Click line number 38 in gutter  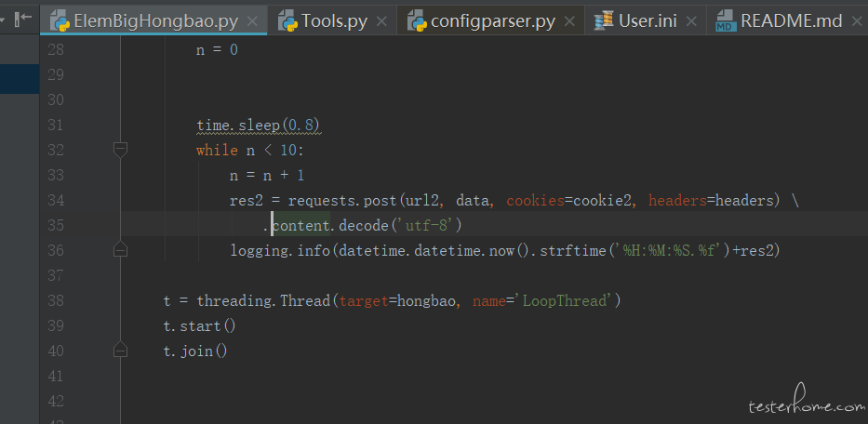click(x=56, y=300)
